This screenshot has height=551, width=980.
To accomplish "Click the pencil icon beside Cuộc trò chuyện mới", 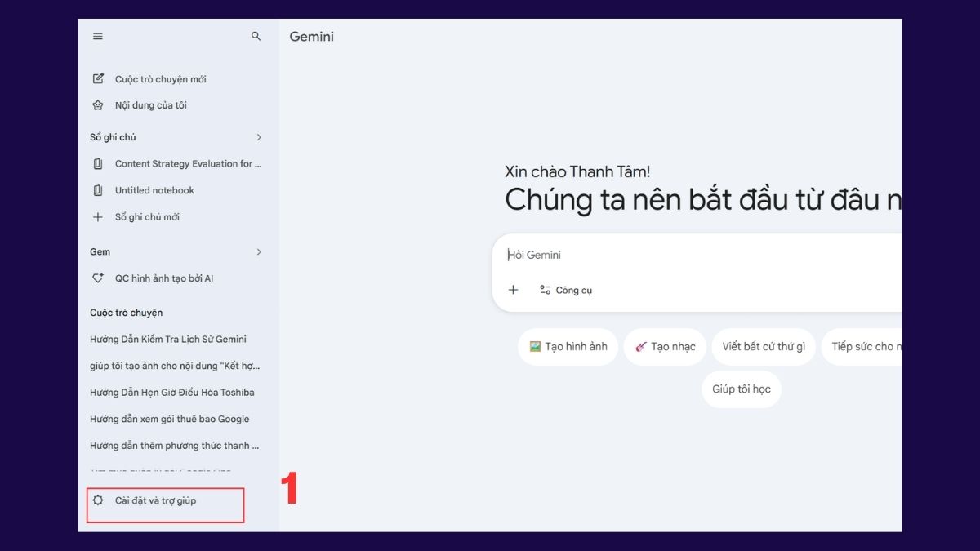I will [x=98, y=79].
